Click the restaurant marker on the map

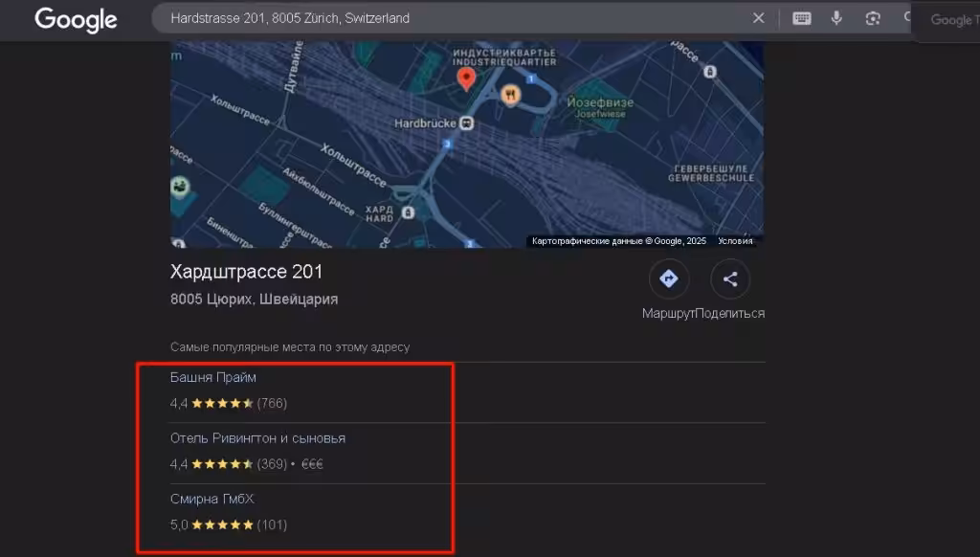pos(511,95)
